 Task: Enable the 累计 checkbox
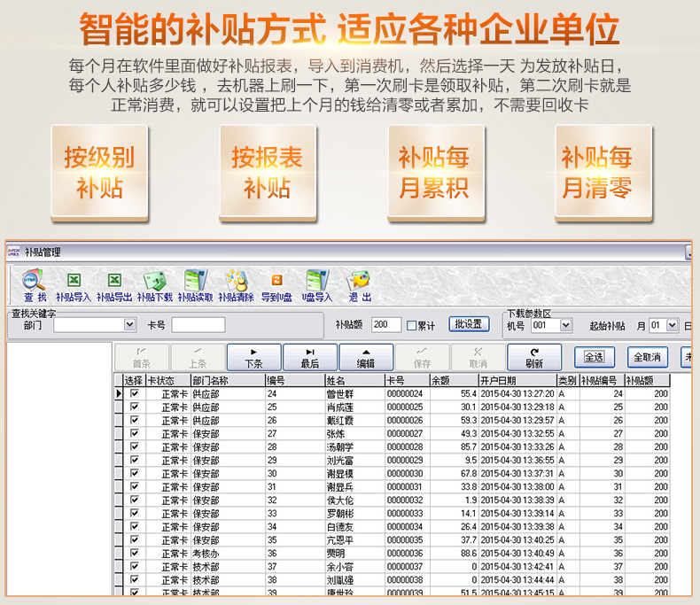coord(411,326)
